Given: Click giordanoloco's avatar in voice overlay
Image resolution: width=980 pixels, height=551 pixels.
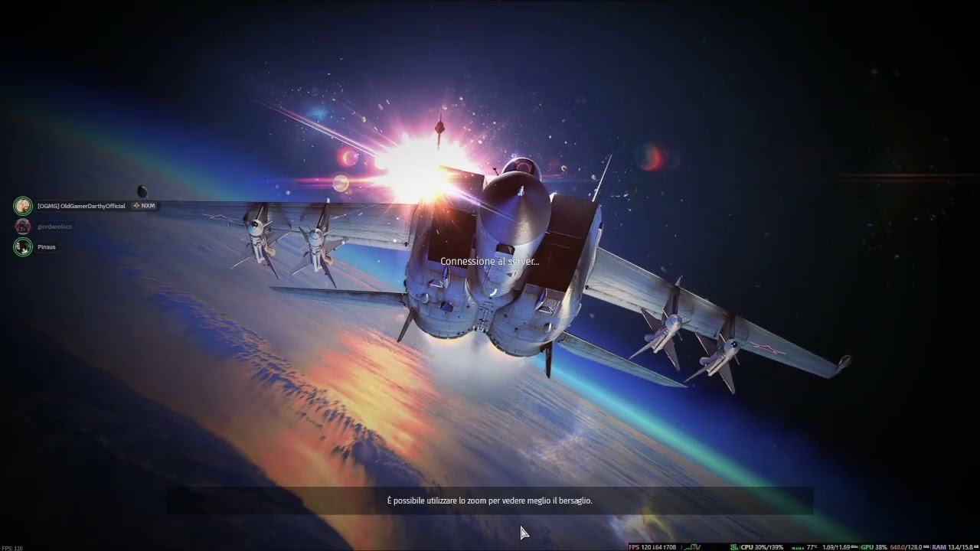Looking at the screenshot, I should (x=23, y=227).
